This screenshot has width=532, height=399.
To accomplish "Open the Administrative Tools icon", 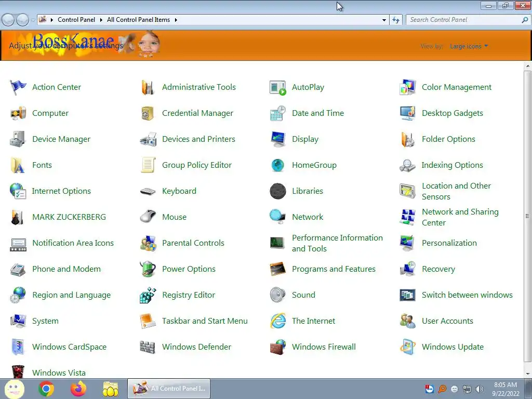I will (x=148, y=87).
